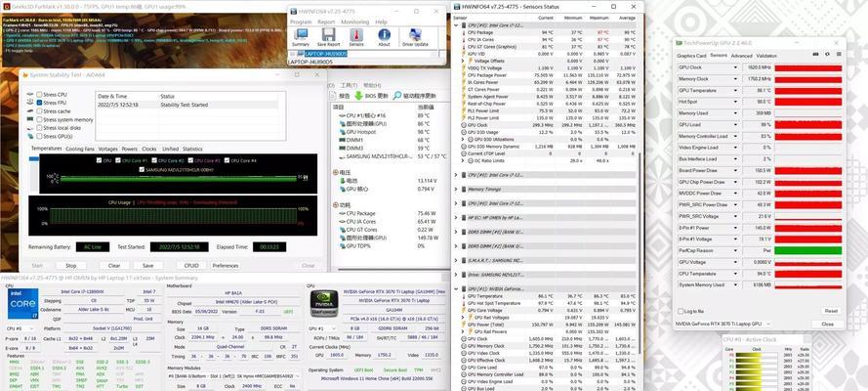Click the CPU Package thermometer icon in HWiNFO sensors

[464, 32]
